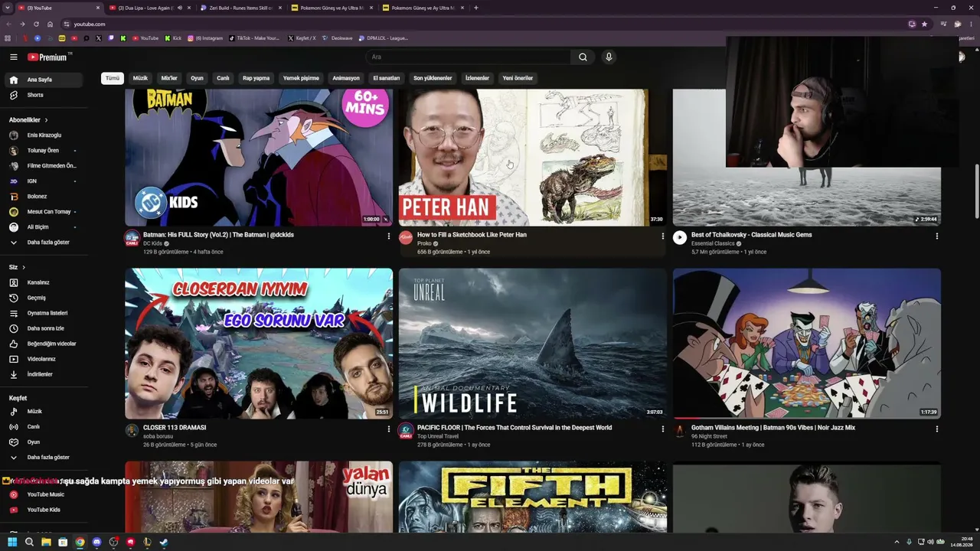Open Daha sonra izle list
The height and width of the screenshot is (551, 980).
click(x=44, y=328)
